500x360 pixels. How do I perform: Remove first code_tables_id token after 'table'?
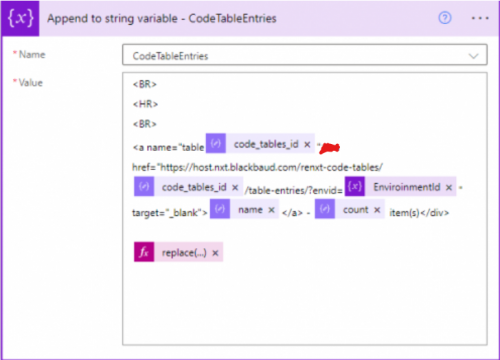(x=307, y=144)
